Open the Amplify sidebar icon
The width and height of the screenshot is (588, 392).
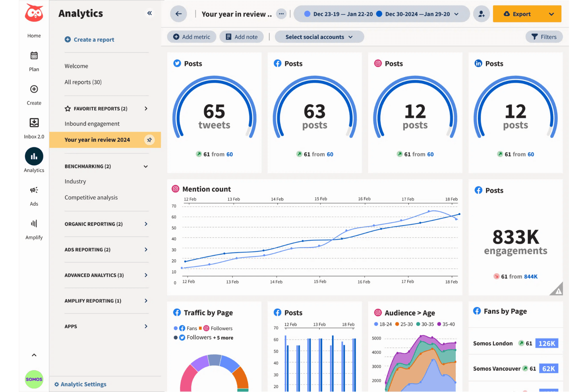coord(34,224)
